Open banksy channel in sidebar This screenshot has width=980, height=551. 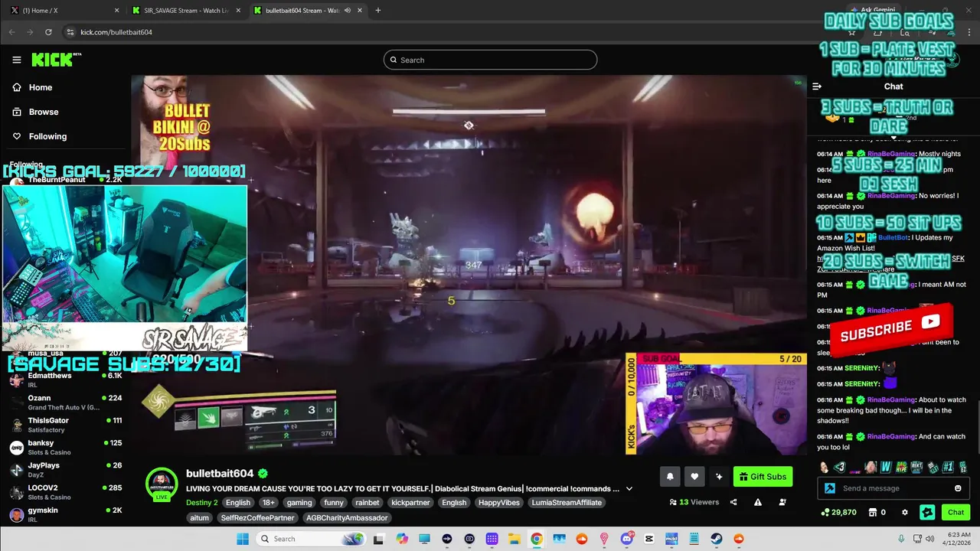(65, 447)
